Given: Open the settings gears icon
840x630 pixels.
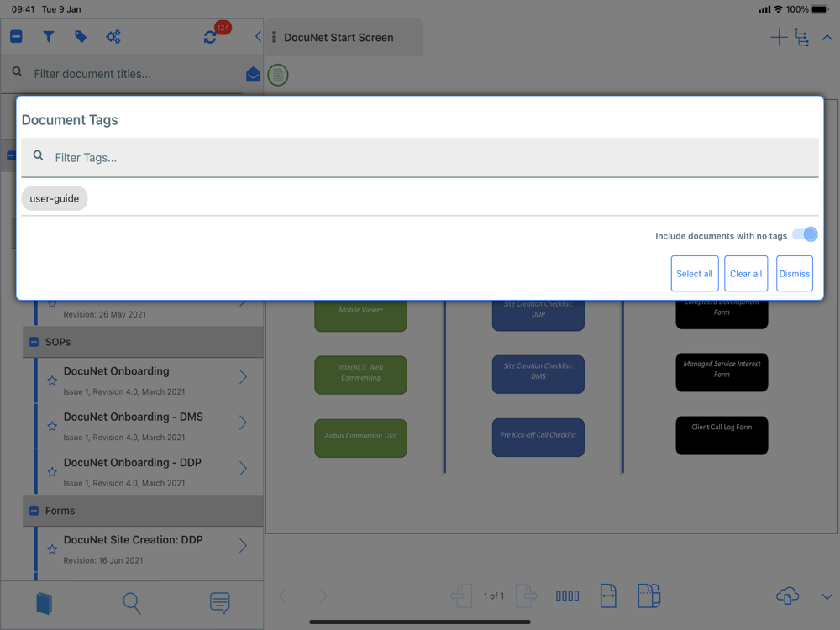Looking at the screenshot, I should tap(113, 36).
